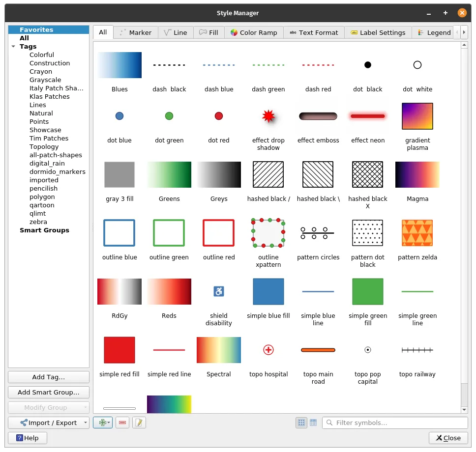Click the Edit item pencil icon
Screen dimensions: 476x452
pos(139,423)
